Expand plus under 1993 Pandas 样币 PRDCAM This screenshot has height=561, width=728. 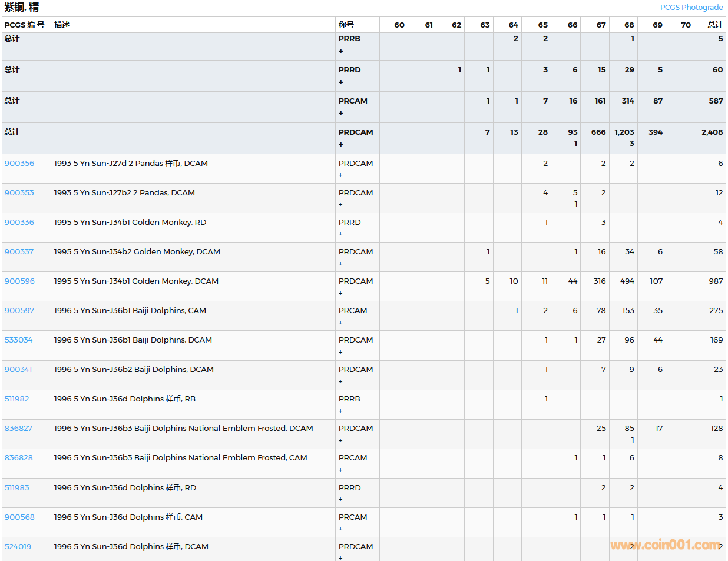coord(340,175)
